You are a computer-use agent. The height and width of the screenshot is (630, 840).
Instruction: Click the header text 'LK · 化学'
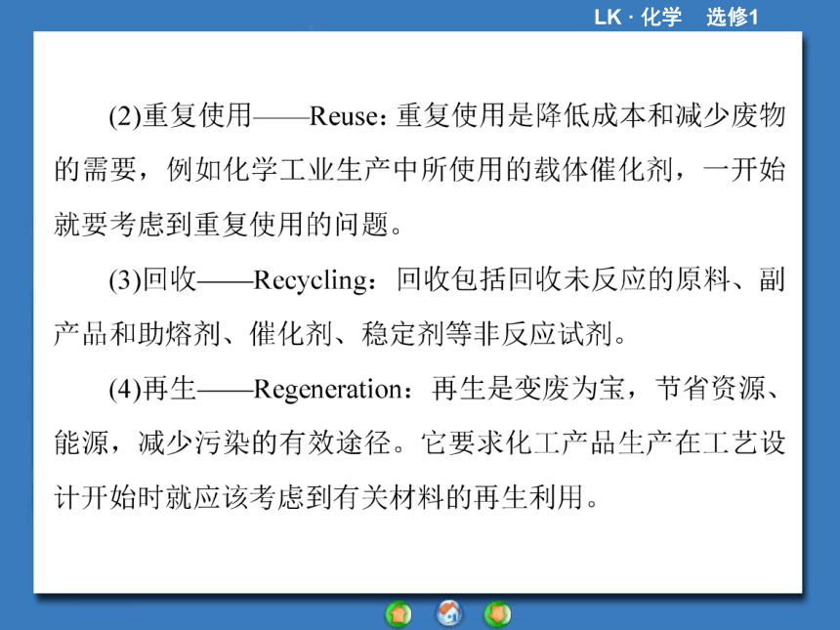638,18
